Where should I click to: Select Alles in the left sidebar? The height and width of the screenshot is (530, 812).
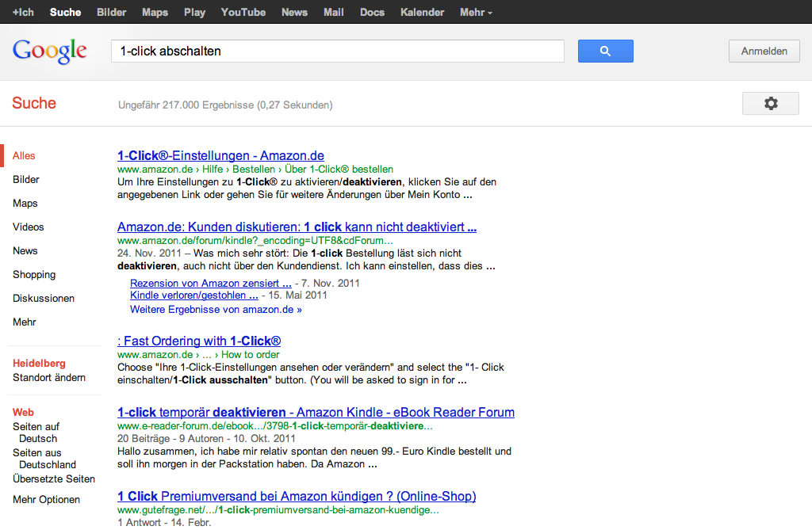tap(24, 156)
